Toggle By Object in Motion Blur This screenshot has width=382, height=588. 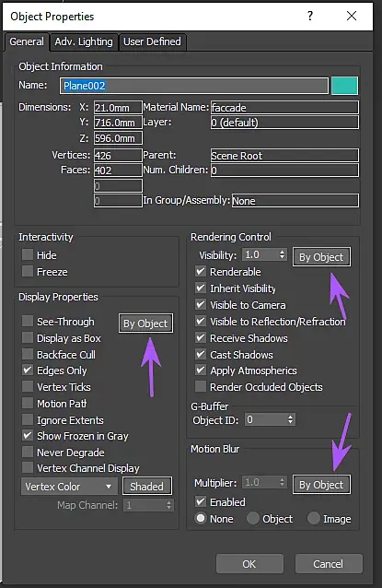tap(321, 485)
